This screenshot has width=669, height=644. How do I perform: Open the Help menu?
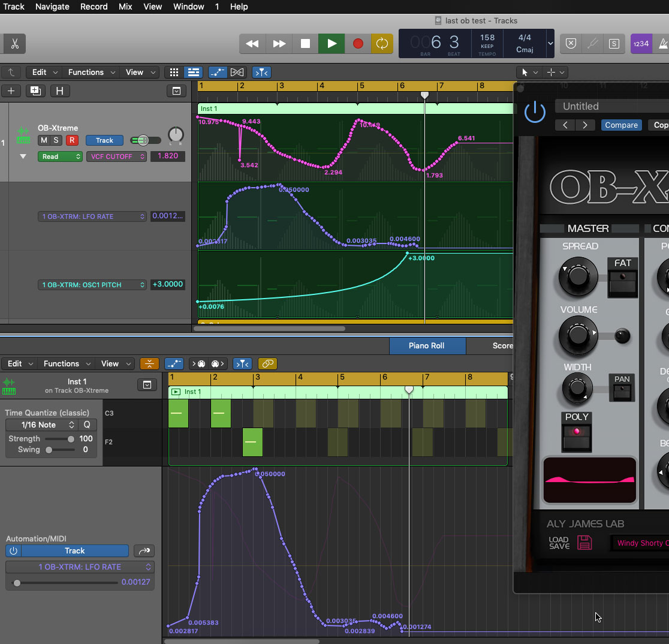[x=239, y=7]
